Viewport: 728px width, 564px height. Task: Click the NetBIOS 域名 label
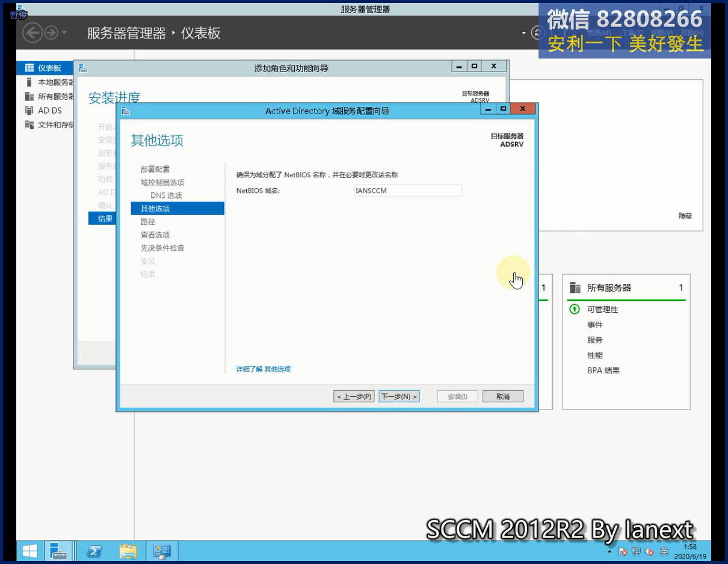[x=258, y=191]
